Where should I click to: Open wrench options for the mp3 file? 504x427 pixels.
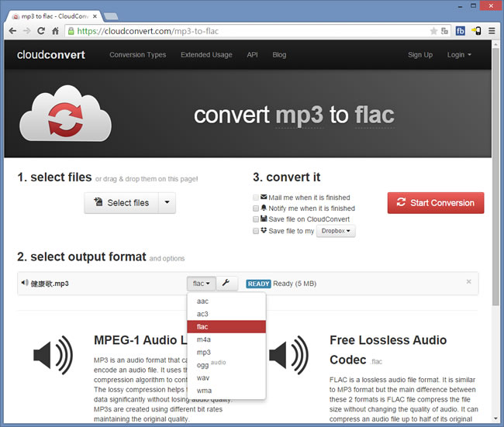coord(227,284)
